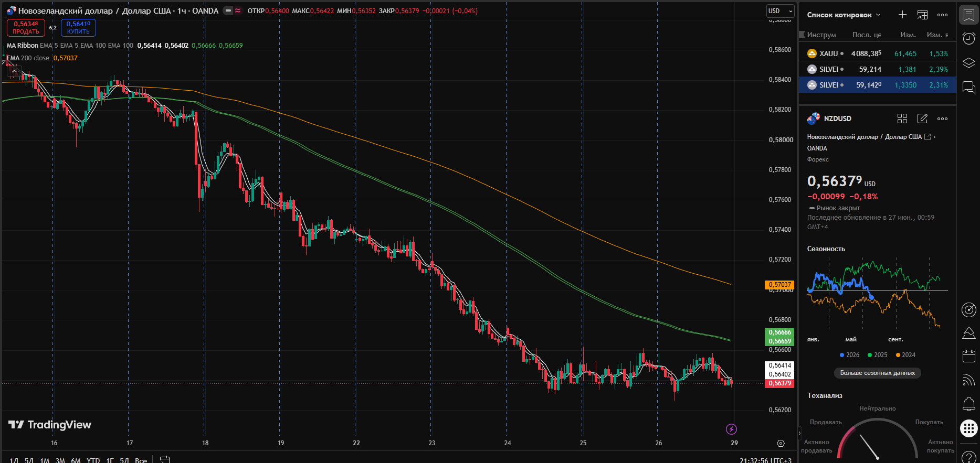Open the Chats speech-bubble icon
980x463 pixels.
point(968,88)
